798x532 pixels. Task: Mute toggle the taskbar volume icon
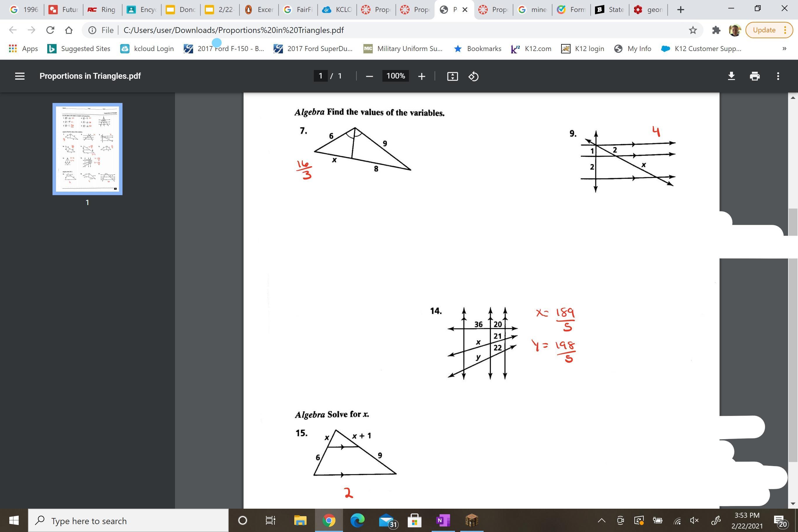694,520
